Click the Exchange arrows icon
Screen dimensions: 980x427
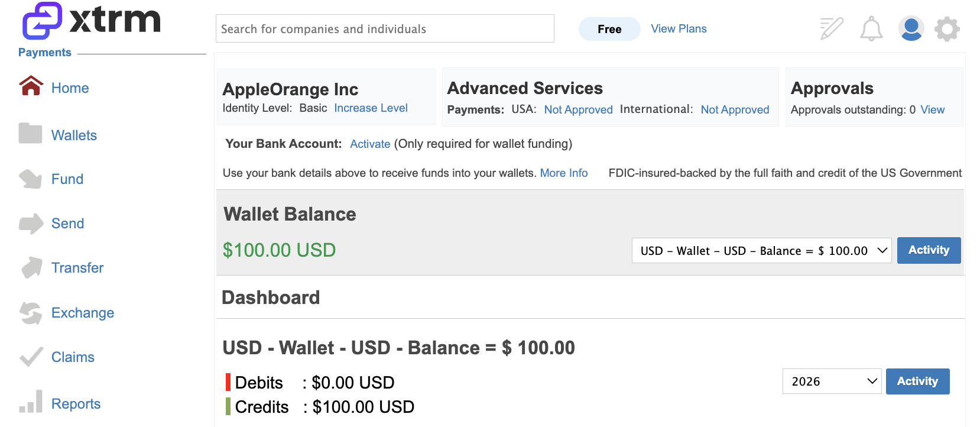[30, 313]
